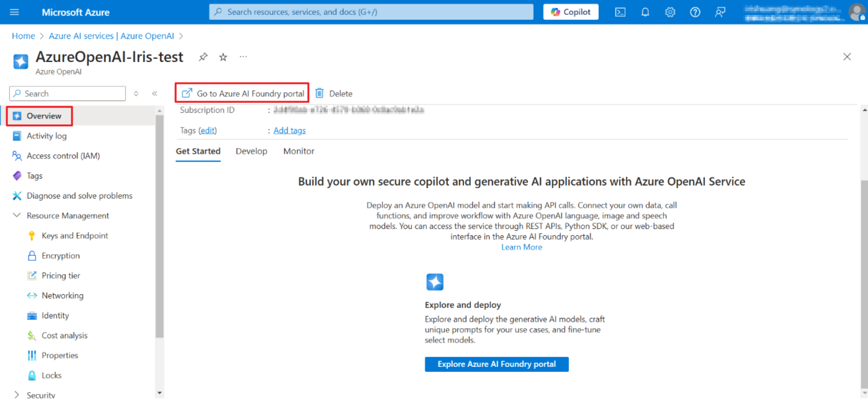The image size is (868, 403).
Task: Click the Access control people icon
Action: point(17,156)
